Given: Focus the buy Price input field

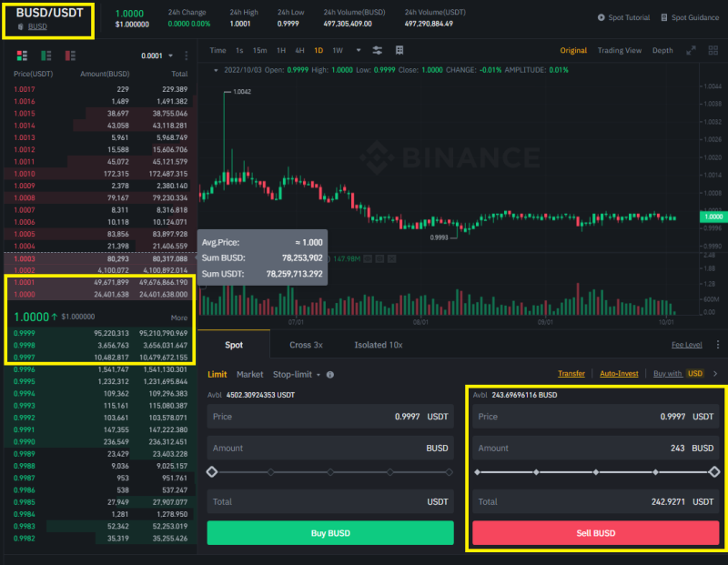Looking at the screenshot, I should (330, 417).
